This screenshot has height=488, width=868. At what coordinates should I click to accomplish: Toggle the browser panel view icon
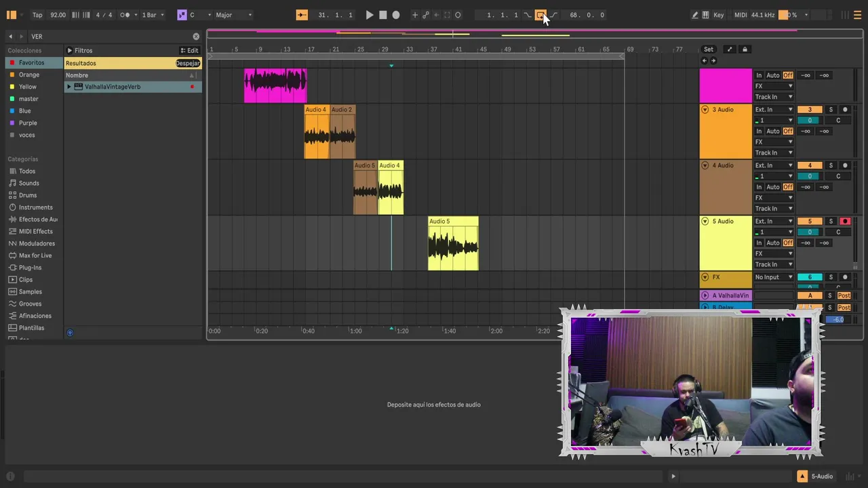tap(11, 15)
